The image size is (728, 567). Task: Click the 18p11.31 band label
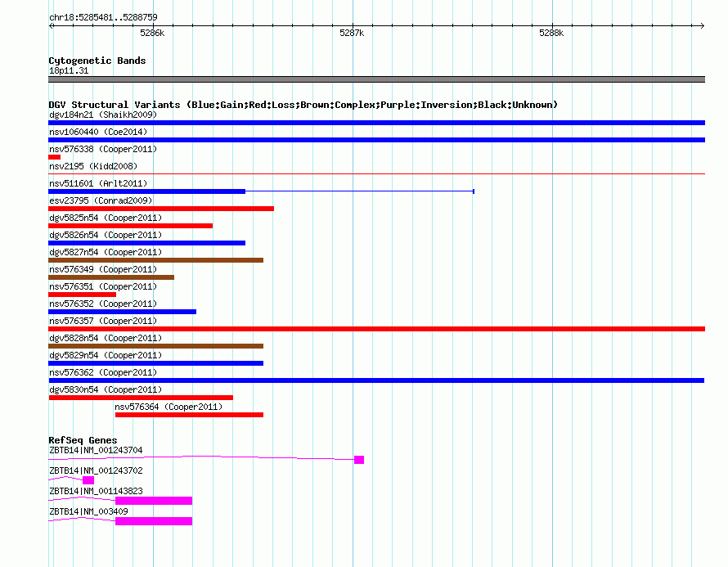click(69, 70)
